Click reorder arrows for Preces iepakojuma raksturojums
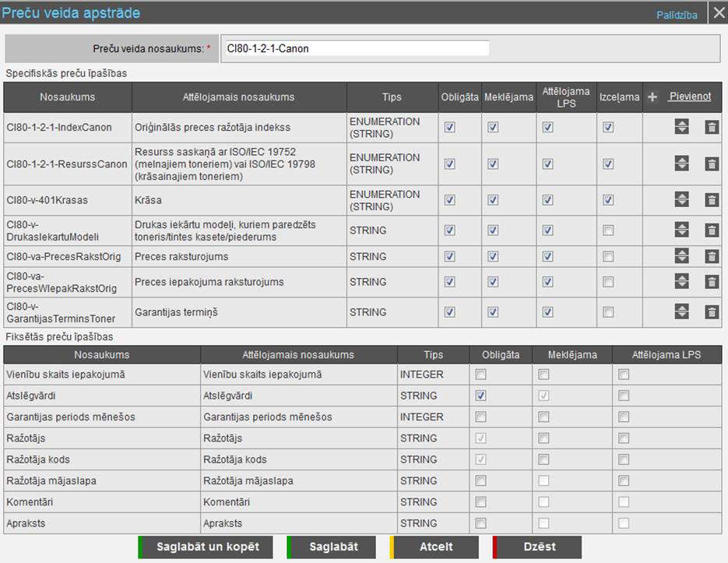This screenshot has width=728, height=563. coord(681,282)
